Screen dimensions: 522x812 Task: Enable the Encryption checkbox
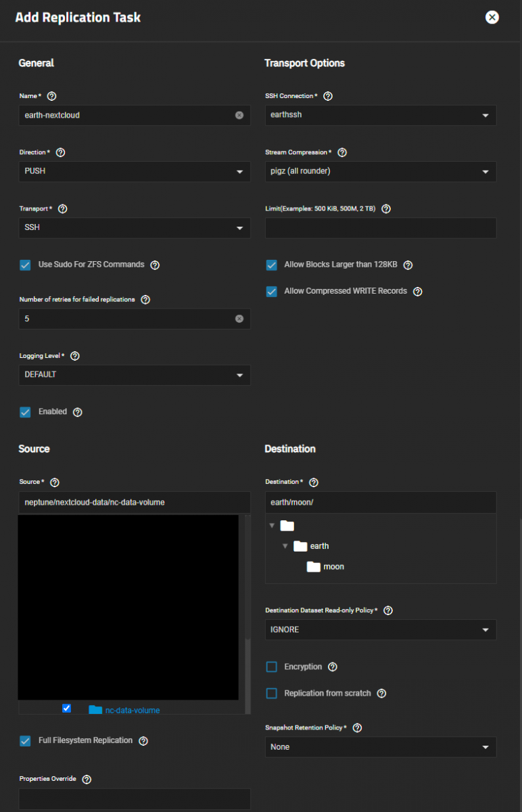point(272,667)
